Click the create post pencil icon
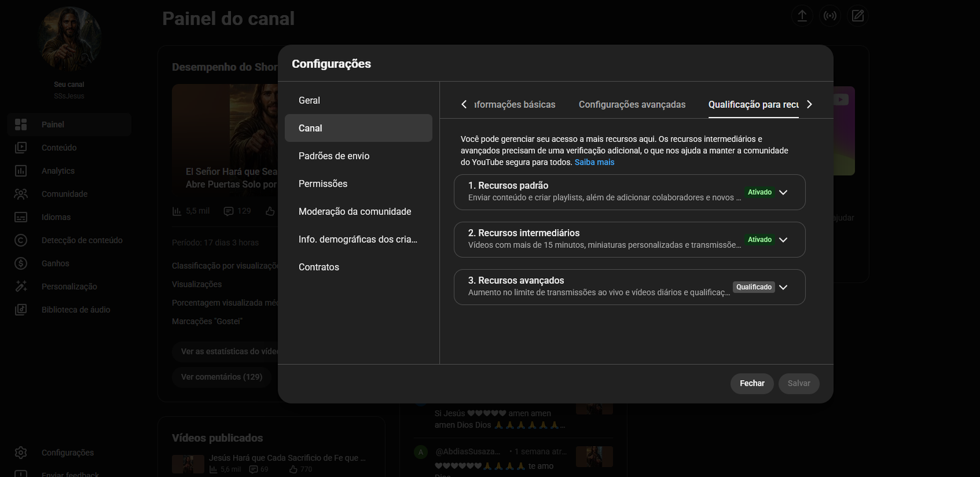The width and height of the screenshot is (980, 477). 858,16
